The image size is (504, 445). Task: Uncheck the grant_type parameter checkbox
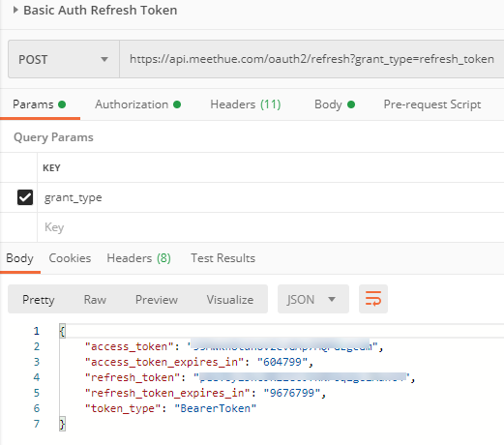pyautogui.click(x=25, y=197)
